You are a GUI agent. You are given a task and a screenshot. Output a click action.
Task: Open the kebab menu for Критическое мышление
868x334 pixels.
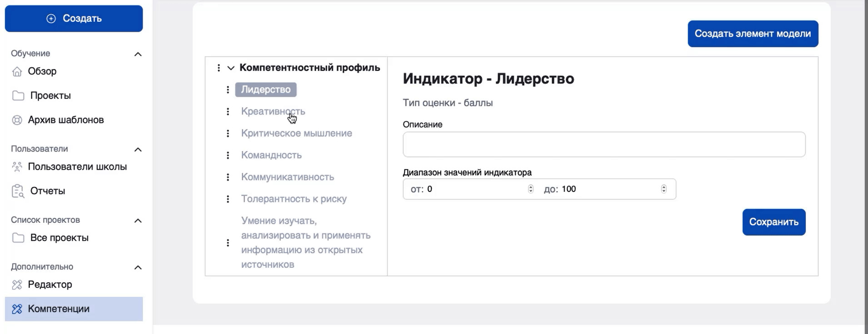pos(228,133)
